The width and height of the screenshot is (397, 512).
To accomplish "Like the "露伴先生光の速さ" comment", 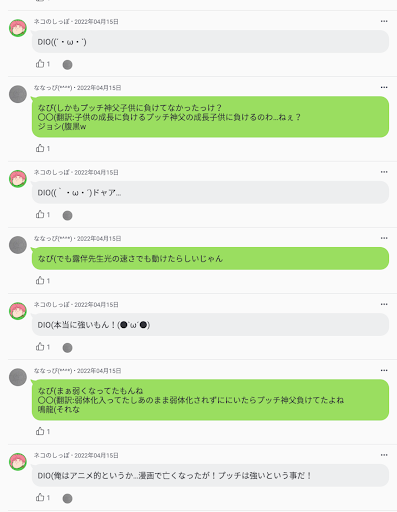I will coord(40,280).
